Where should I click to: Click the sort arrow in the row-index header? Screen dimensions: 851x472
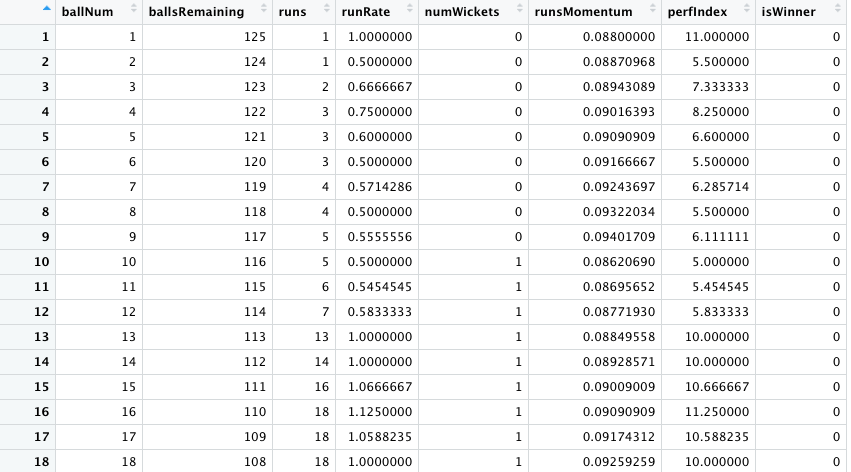(x=46, y=11)
